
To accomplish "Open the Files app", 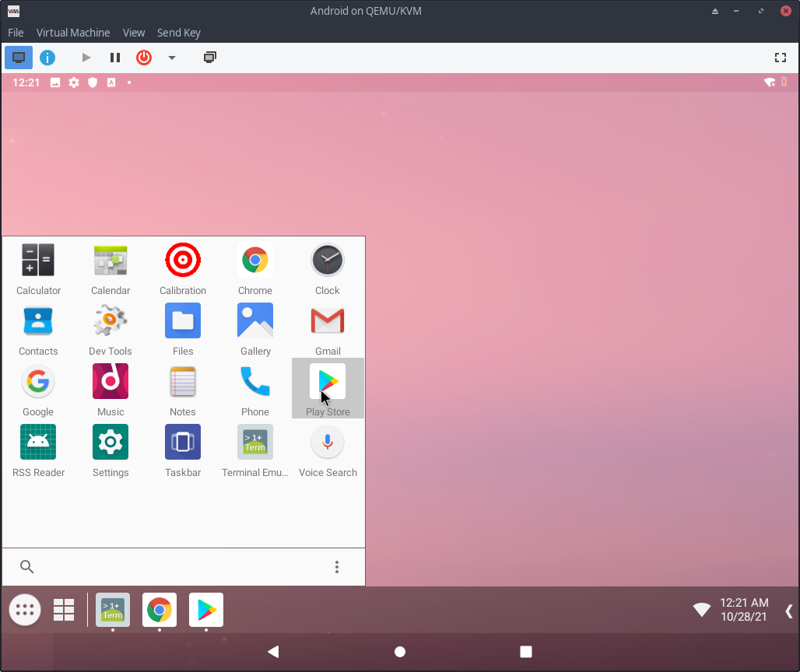I will click(x=183, y=329).
